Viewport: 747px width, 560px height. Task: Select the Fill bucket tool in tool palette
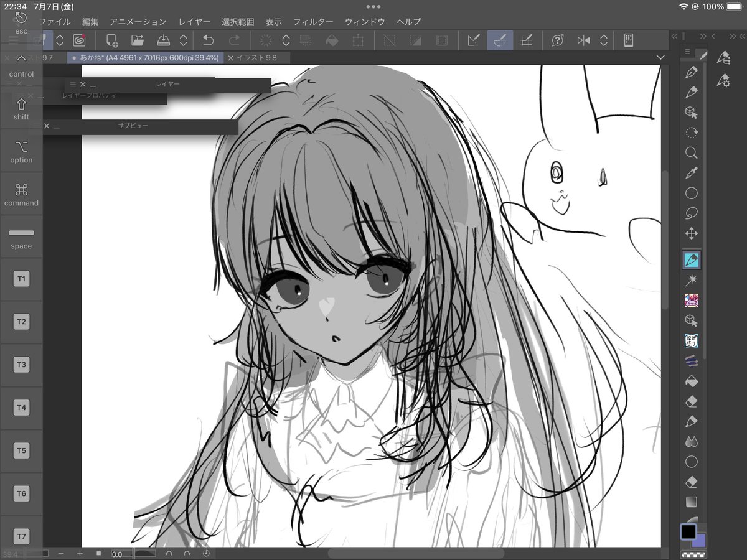click(x=691, y=381)
